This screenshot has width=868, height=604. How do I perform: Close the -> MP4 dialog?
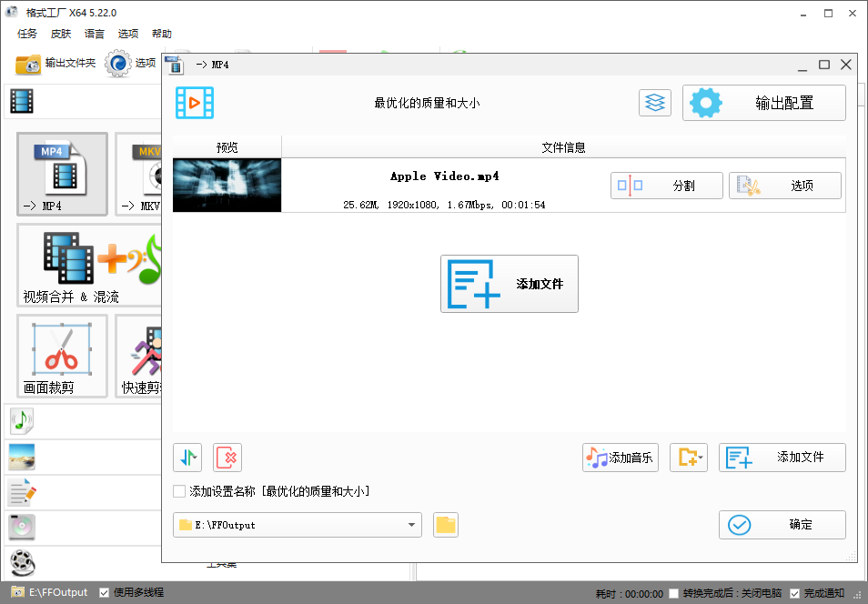[846, 65]
